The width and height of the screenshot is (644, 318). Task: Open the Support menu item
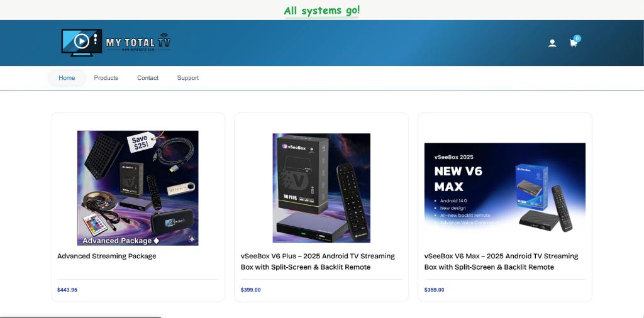(188, 78)
